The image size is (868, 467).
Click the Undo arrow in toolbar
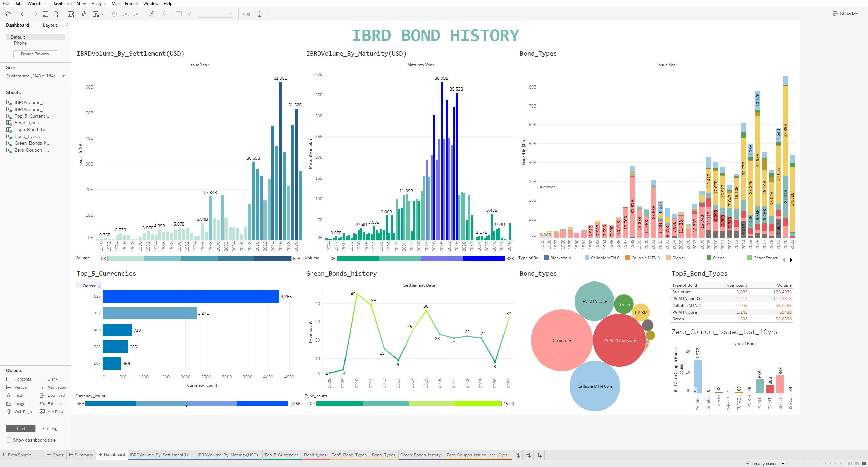point(23,14)
